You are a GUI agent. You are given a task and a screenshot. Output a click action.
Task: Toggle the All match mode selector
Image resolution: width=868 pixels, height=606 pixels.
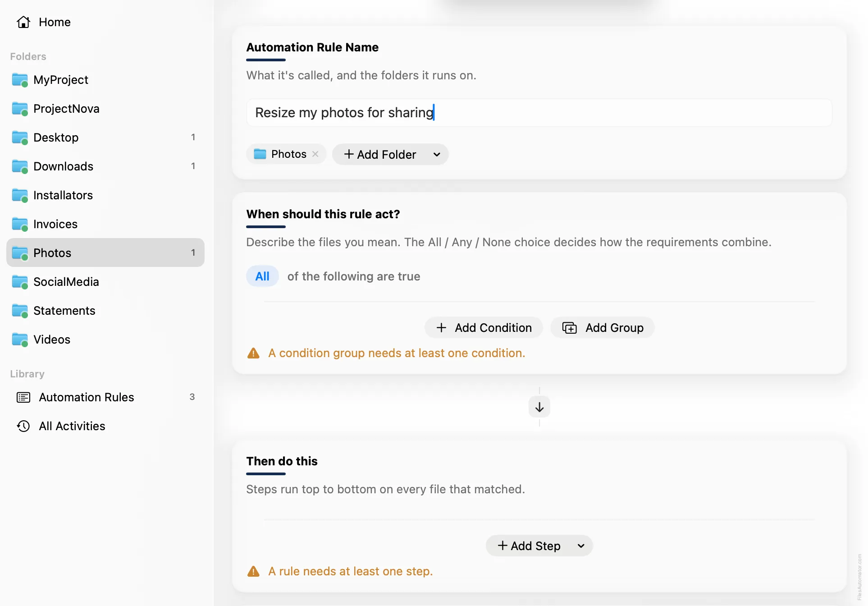click(262, 276)
